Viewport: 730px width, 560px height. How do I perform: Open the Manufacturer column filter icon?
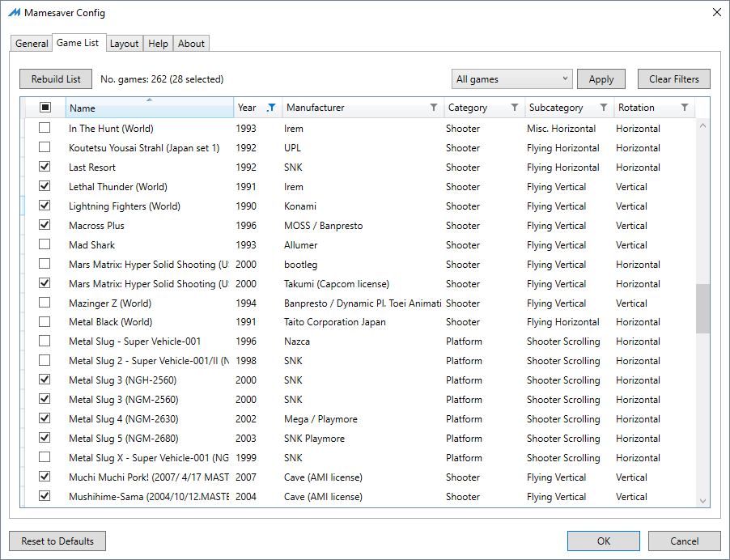(434, 108)
